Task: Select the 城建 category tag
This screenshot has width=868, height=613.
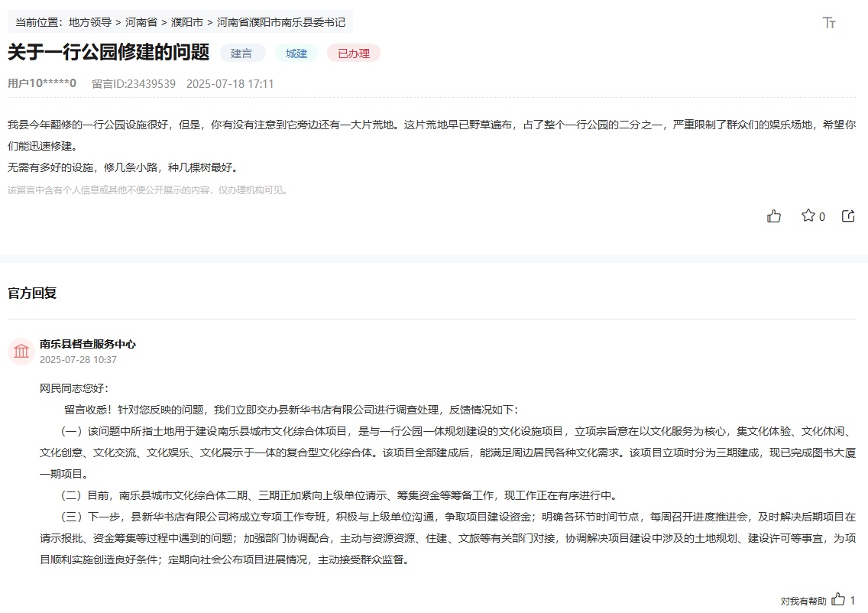Action: pyautogui.click(x=296, y=54)
